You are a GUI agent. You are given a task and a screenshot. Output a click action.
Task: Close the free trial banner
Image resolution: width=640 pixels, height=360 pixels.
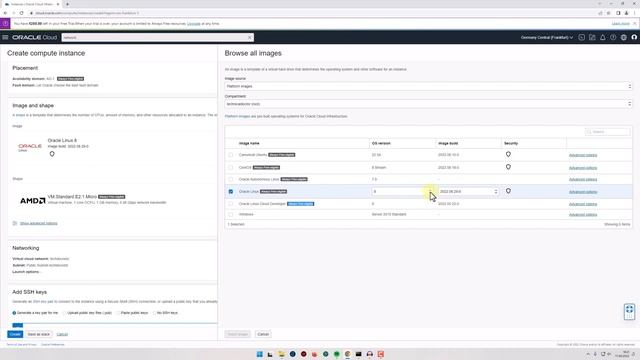click(634, 24)
